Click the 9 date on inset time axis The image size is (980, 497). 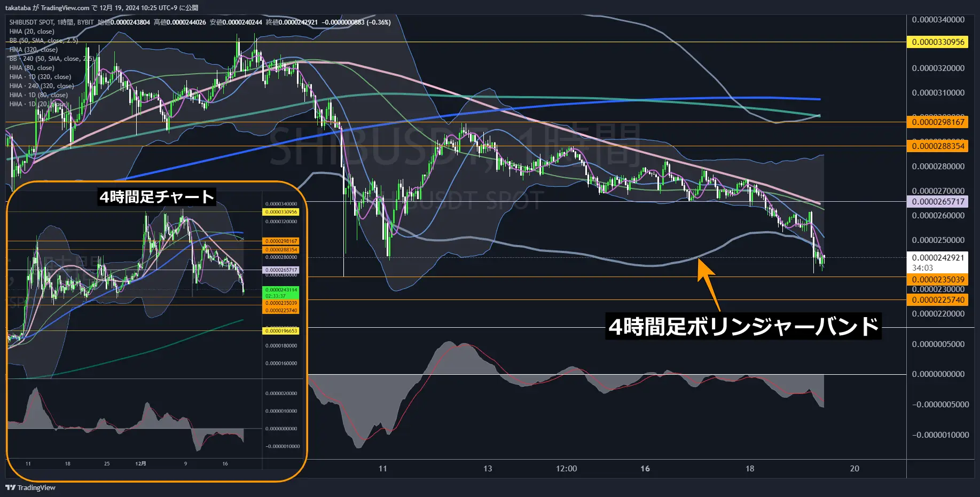(185, 463)
